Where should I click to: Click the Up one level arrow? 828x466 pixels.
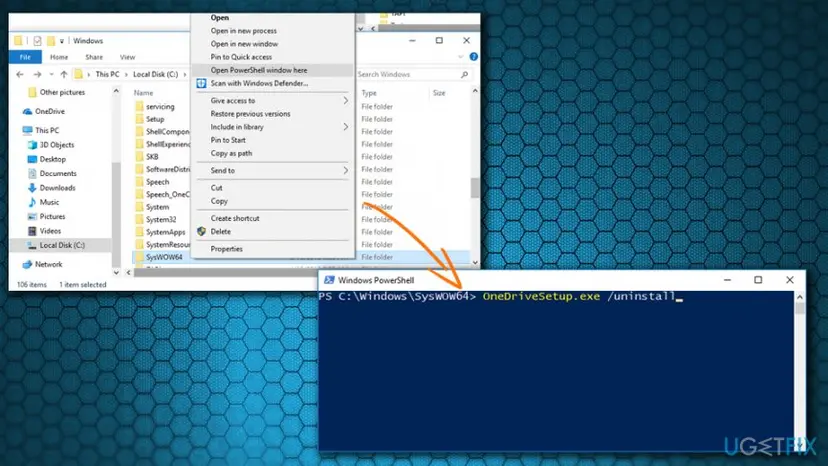(64, 74)
